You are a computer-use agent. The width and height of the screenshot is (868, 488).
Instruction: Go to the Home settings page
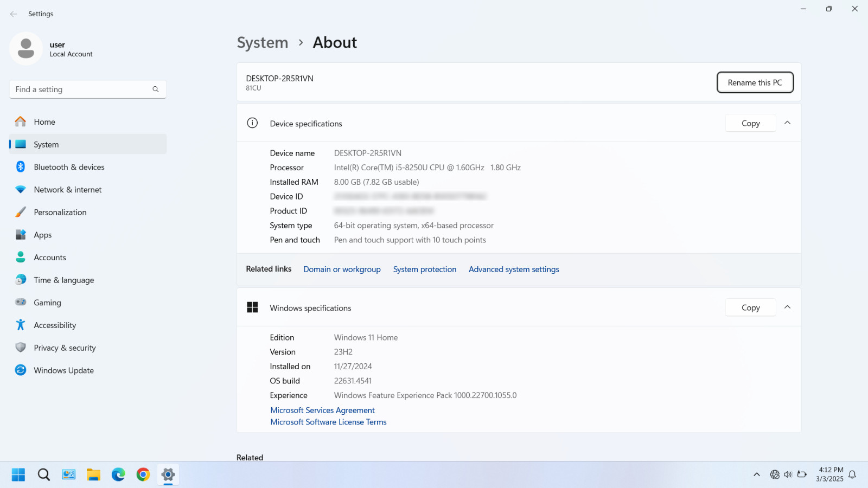(88, 122)
